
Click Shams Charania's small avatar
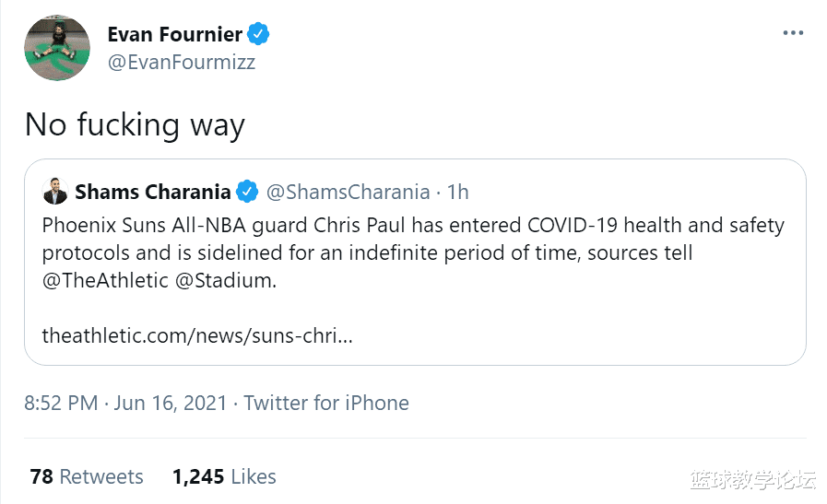[x=55, y=192]
